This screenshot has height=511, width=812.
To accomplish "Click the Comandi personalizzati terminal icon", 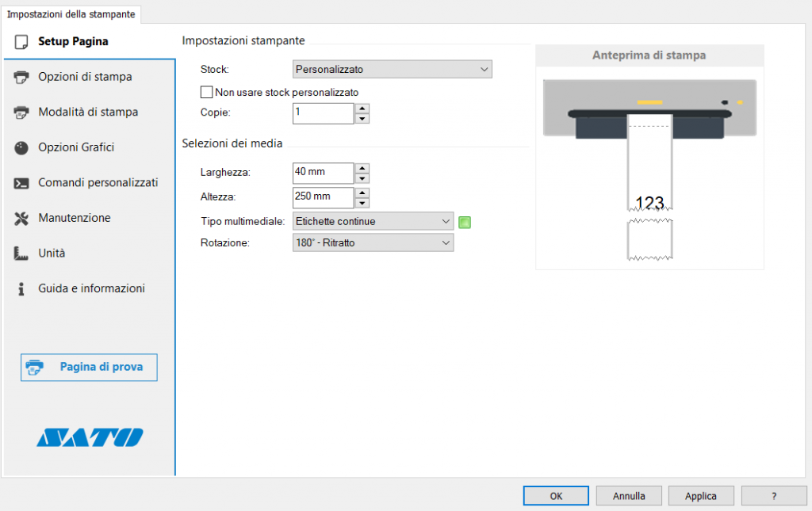I will click(21, 183).
